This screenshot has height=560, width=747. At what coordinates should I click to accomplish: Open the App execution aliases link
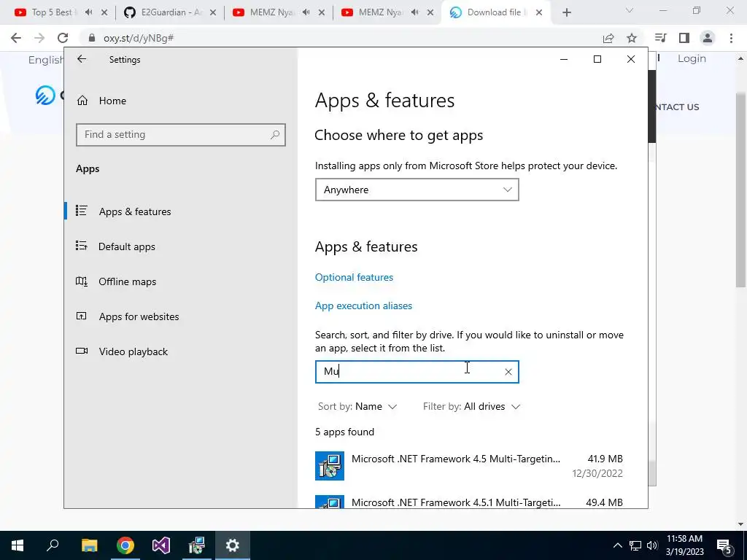pyautogui.click(x=363, y=306)
